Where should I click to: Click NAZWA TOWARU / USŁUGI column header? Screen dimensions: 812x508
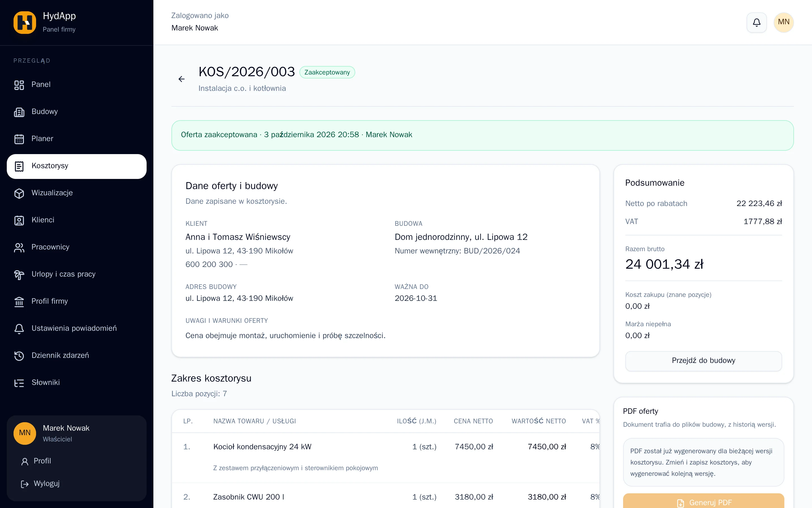(255, 421)
